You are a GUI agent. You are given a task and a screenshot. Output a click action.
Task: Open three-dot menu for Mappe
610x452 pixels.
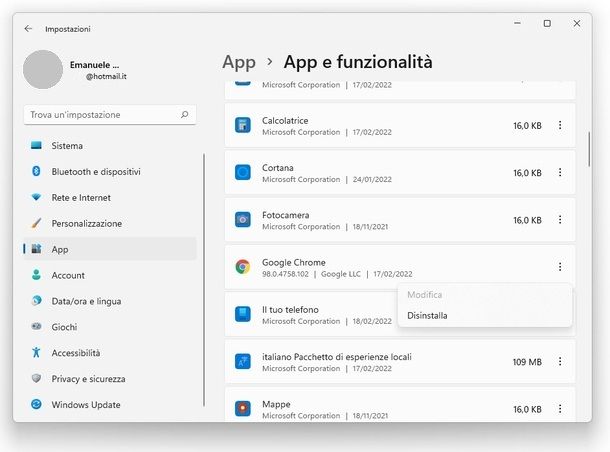point(560,409)
